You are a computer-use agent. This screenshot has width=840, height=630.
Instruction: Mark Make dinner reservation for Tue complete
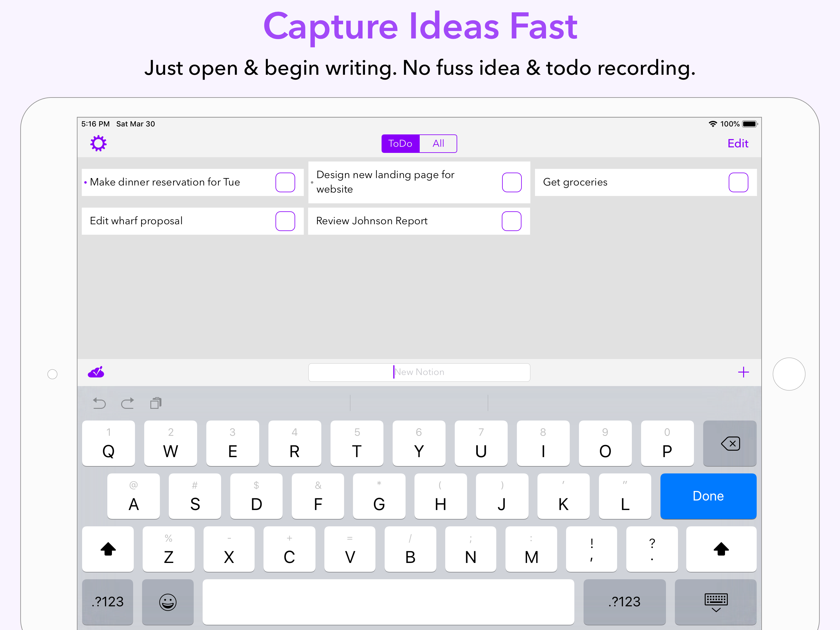285,182
